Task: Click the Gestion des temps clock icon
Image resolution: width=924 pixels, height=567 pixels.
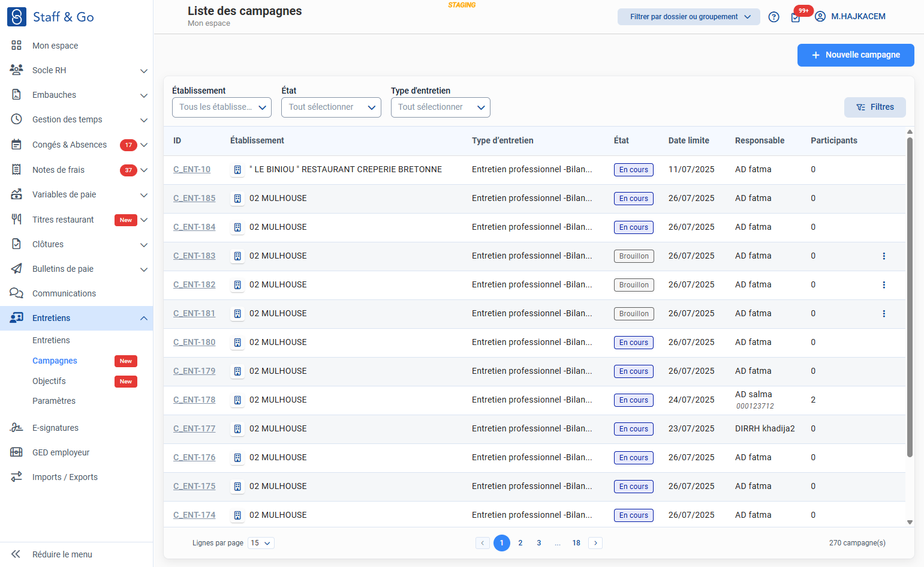Action: [x=16, y=119]
